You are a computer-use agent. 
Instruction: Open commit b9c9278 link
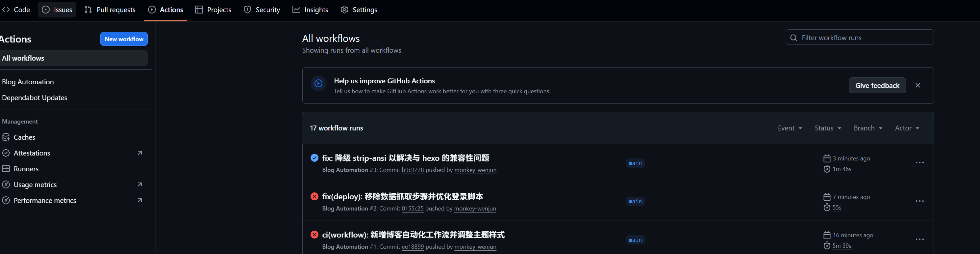pos(413,170)
